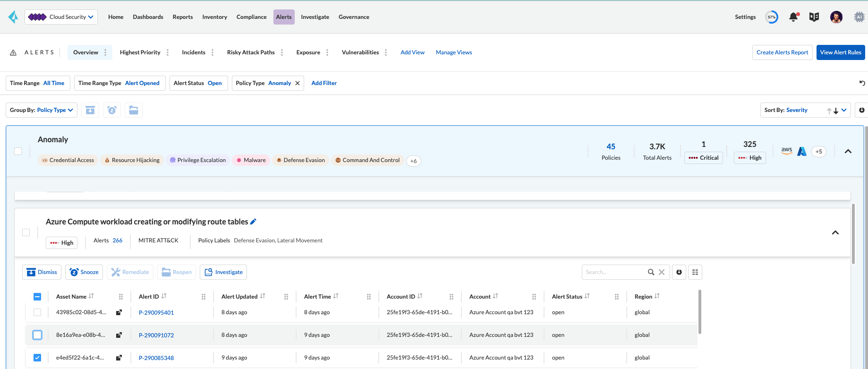868x369 pixels.
Task: Select the row for alert P-290091072
Action: point(37,335)
